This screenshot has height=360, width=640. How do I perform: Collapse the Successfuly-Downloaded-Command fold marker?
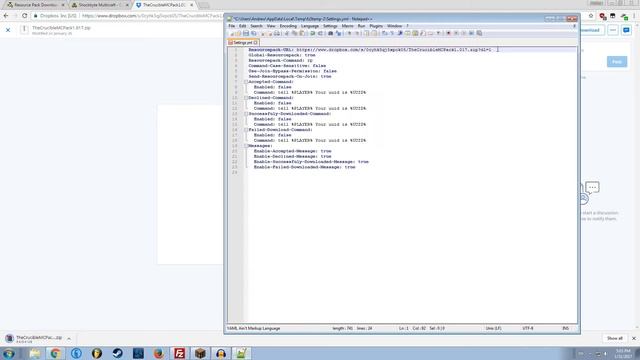246,114
